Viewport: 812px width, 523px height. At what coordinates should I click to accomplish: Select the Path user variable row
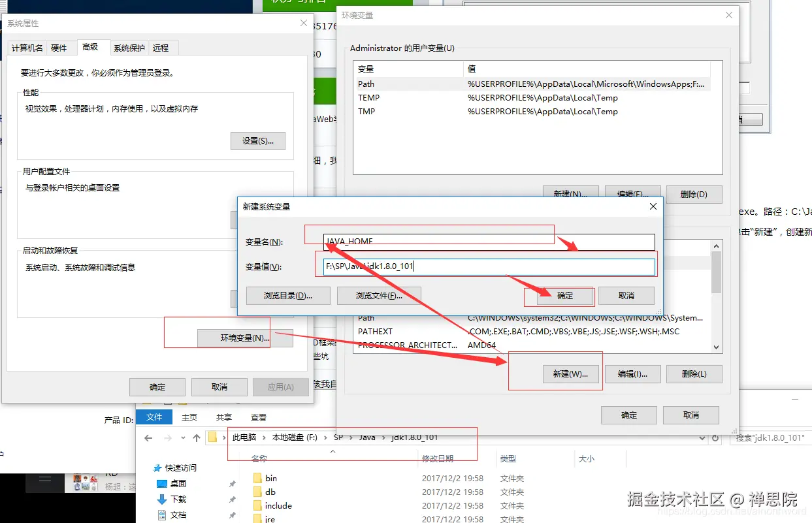click(532, 84)
